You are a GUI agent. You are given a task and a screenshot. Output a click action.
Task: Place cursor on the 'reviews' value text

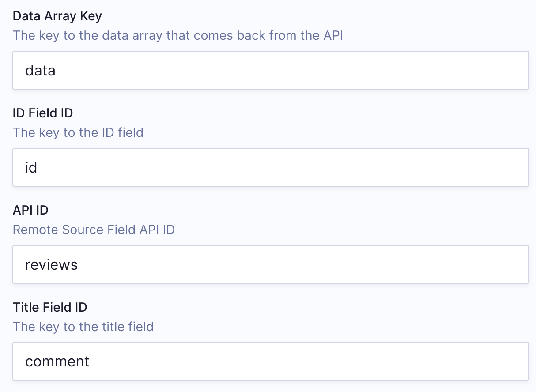[51, 264]
